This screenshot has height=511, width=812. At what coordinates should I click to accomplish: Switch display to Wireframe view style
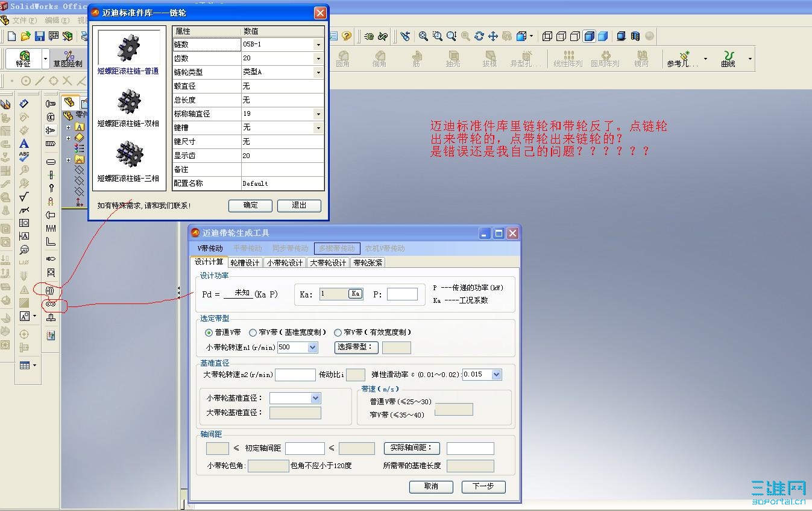coord(548,36)
